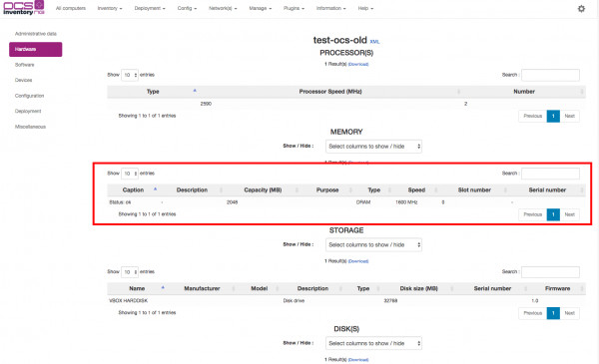Sort storage by Disk size (MB) column
This screenshot has width=599, height=364.
418,288
